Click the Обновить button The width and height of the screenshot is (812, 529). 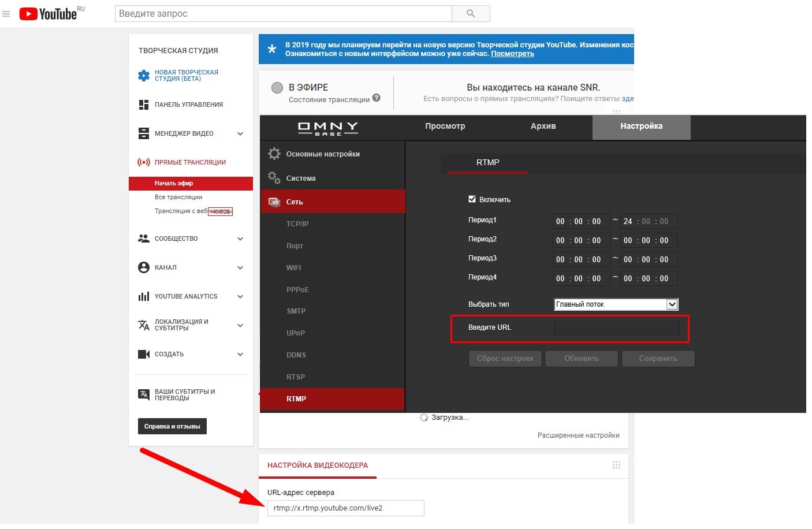click(x=582, y=359)
